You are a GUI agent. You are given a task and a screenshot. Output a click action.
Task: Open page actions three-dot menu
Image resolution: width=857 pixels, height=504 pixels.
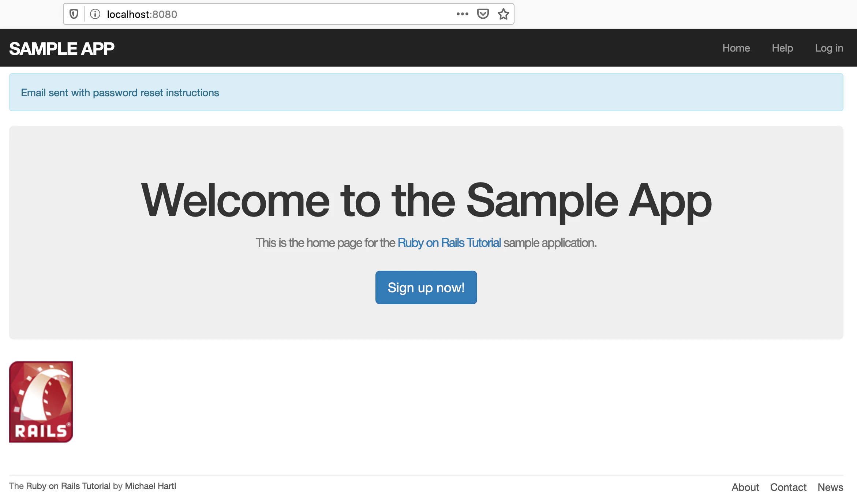462,14
